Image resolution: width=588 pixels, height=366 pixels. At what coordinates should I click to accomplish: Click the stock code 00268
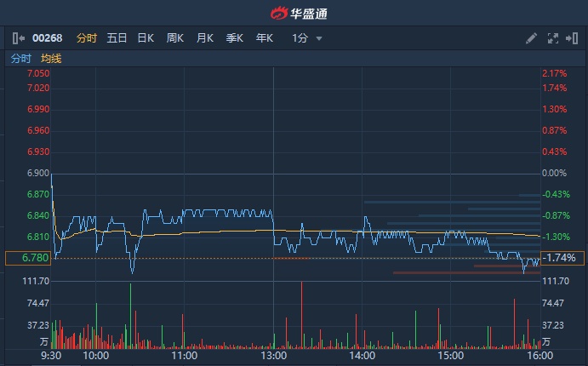click(x=48, y=38)
